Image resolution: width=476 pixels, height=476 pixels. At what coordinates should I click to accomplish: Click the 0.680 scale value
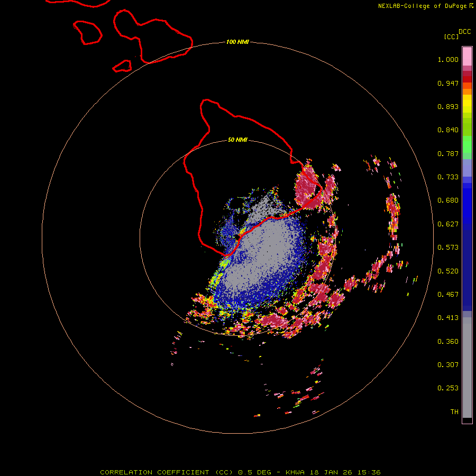click(448, 200)
